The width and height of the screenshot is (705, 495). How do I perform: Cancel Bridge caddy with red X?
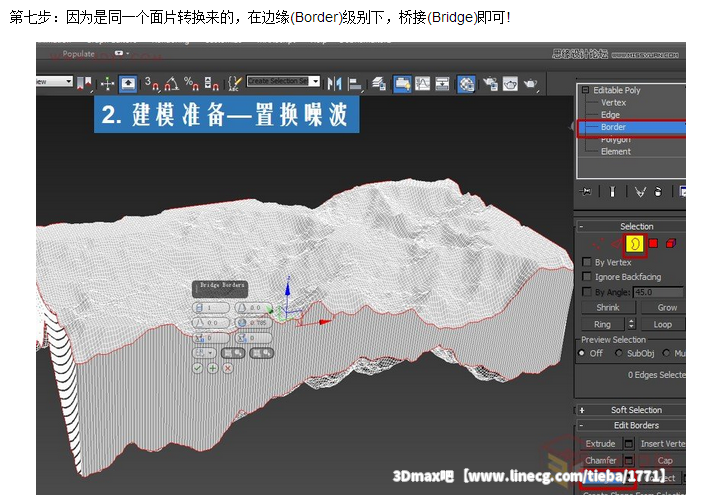[228, 368]
